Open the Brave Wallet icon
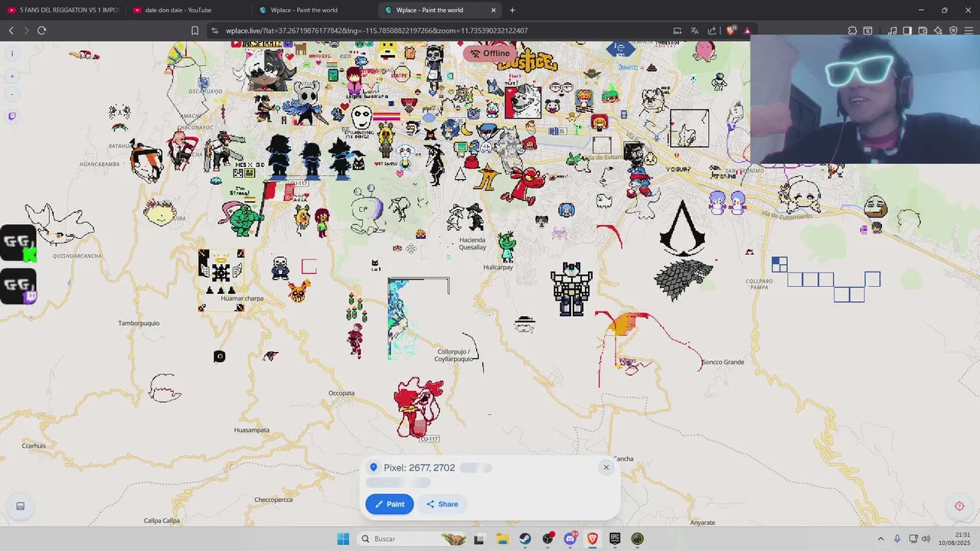 coord(923,31)
